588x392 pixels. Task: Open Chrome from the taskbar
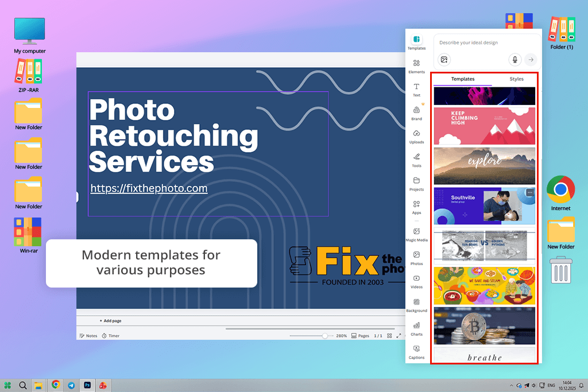[56, 385]
